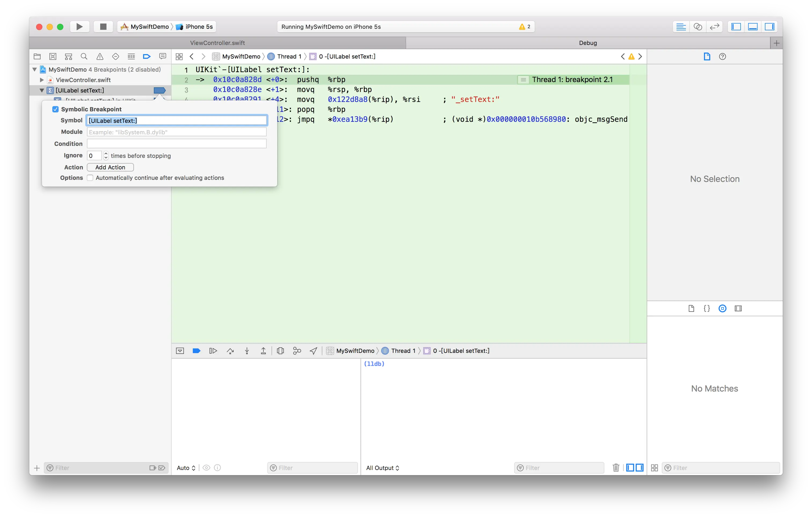The image size is (812, 517).
Task: Step into the current instruction
Action: pos(247,351)
